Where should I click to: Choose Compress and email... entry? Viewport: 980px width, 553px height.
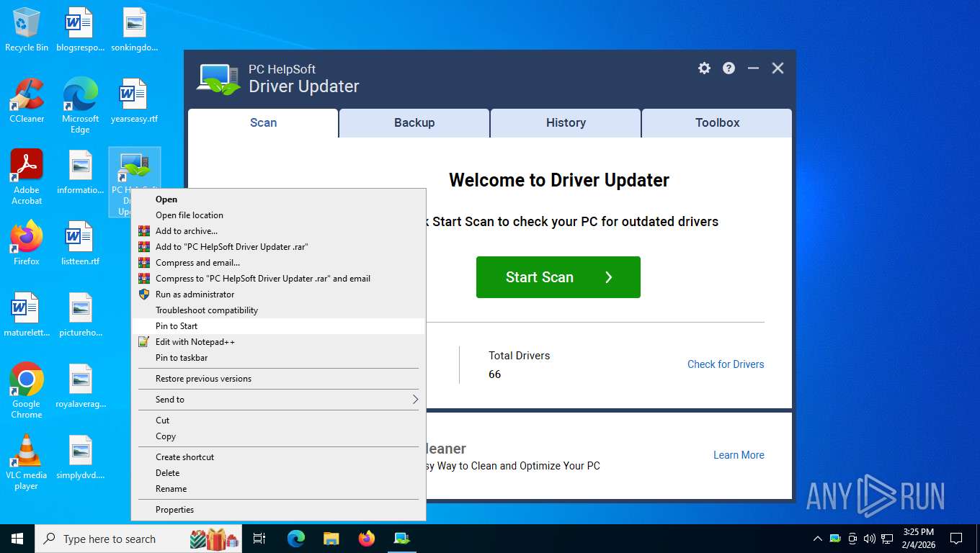278,263
